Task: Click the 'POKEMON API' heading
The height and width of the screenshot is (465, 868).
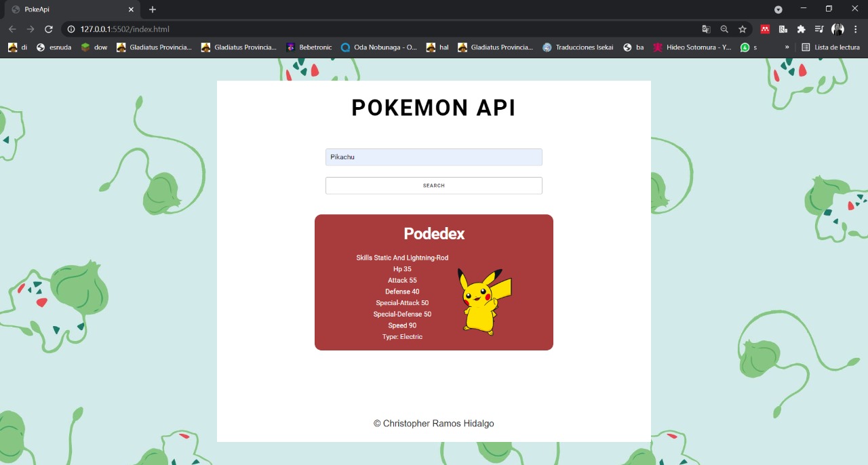Action: (x=434, y=108)
